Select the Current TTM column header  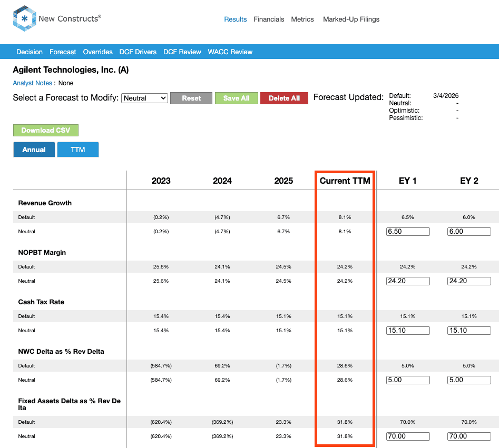pyautogui.click(x=345, y=181)
